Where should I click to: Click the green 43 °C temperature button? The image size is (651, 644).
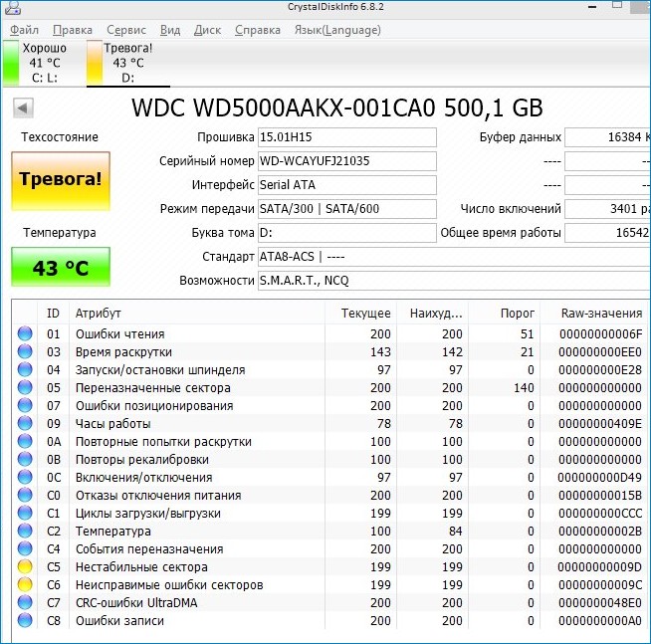61,268
